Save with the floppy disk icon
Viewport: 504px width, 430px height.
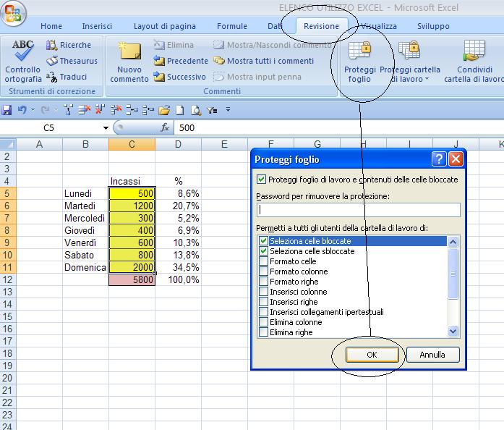[7, 110]
